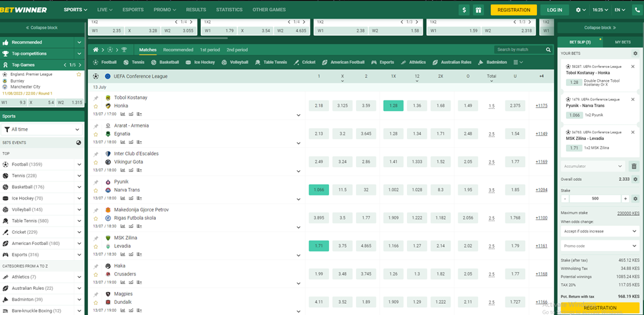644x315 pixels.
Task: Clear bet slip with trash icon
Action: [x=634, y=166]
